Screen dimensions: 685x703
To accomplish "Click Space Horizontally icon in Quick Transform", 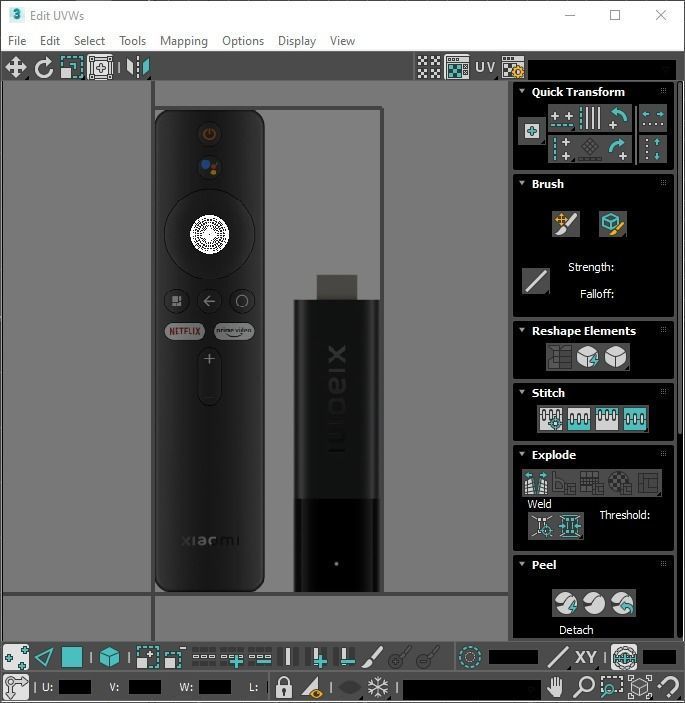I will (x=653, y=118).
